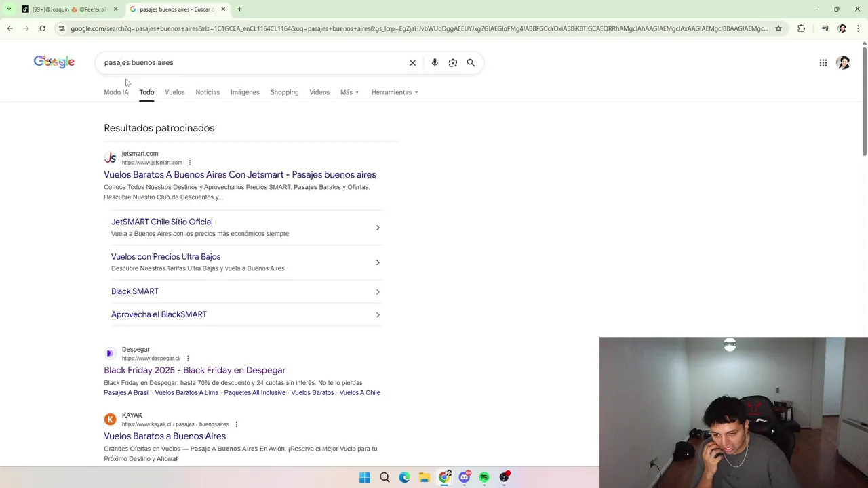The image size is (868, 488).
Task: Open the KAYAK ad options dots
Action: (x=236, y=424)
